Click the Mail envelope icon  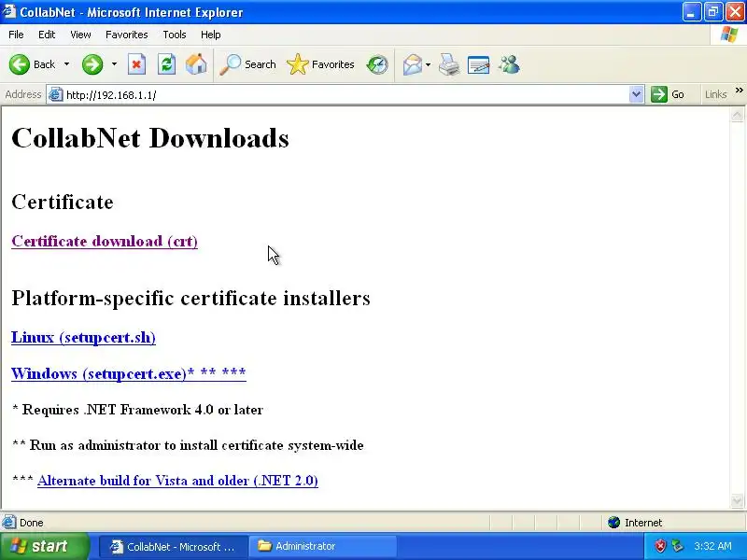(x=412, y=64)
